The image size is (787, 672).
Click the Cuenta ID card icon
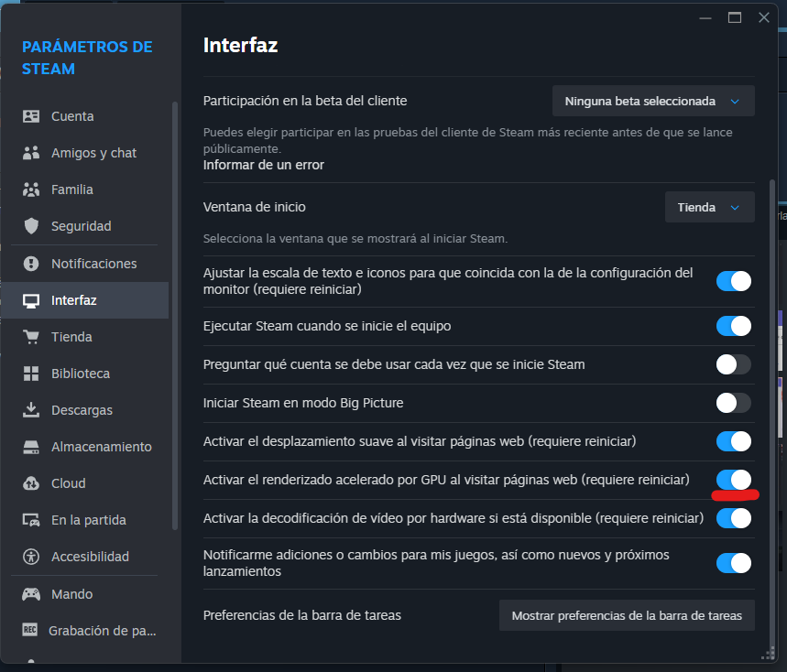click(x=31, y=116)
